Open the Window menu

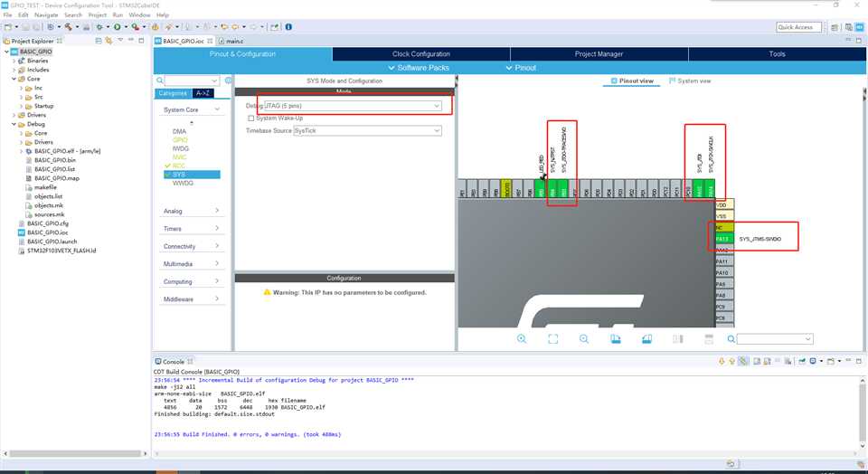click(x=139, y=15)
